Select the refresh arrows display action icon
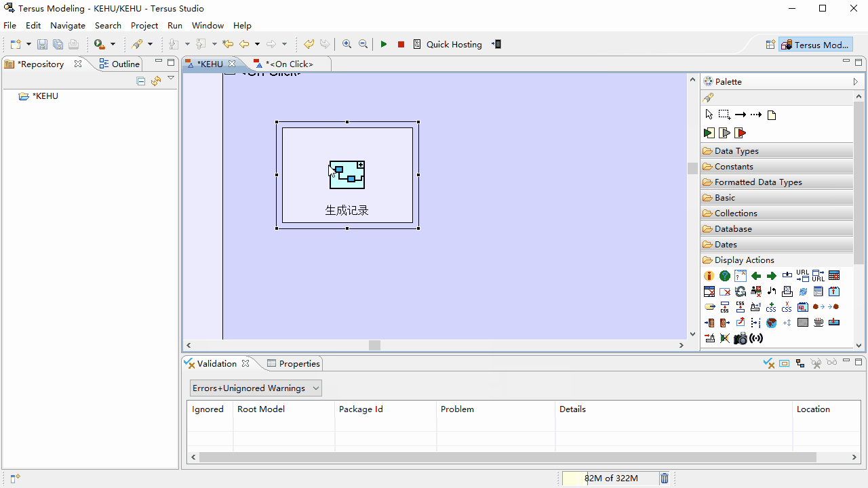This screenshot has width=868, height=488. pyautogui.click(x=740, y=291)
